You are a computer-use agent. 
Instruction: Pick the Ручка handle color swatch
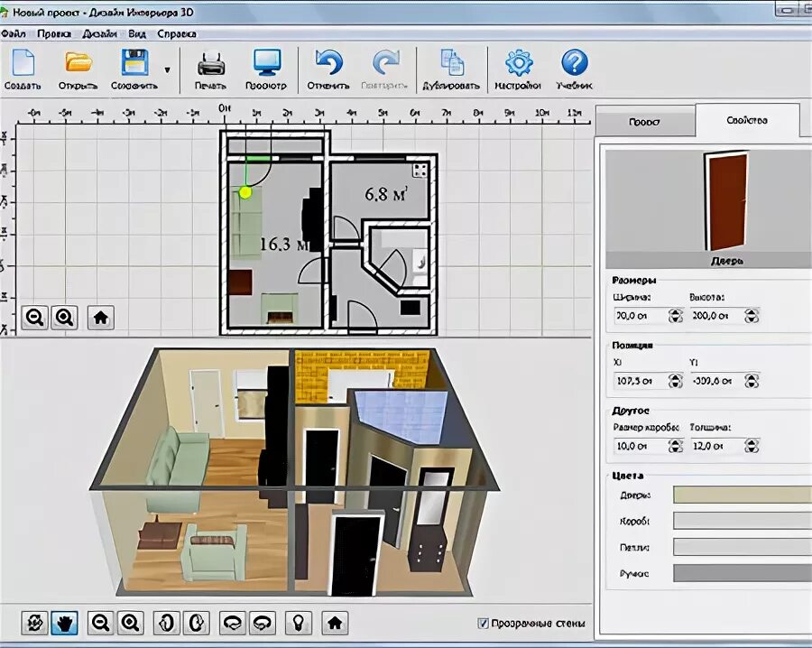pyautogui.click(x=743, y=573)
